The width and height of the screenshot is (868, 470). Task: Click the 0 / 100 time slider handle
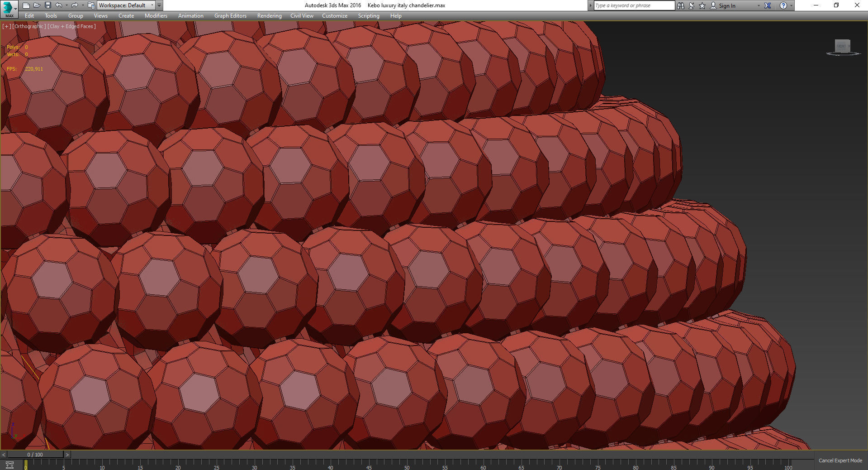coord(35,455)
